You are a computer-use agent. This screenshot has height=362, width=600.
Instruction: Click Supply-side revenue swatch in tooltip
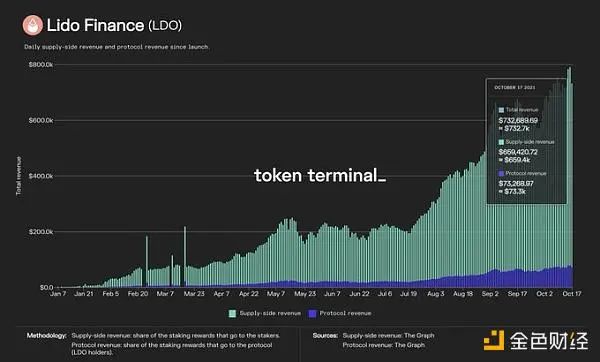click(x=501, y=142)
